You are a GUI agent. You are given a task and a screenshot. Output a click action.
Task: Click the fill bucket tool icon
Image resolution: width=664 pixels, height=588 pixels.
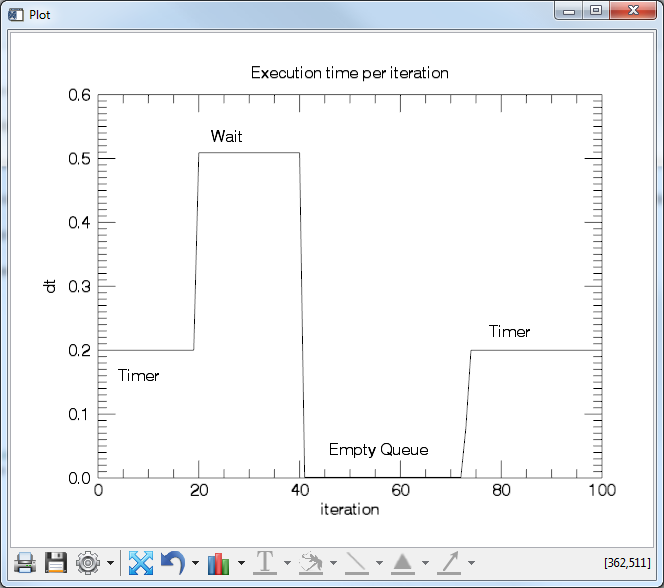coord(310,563)
